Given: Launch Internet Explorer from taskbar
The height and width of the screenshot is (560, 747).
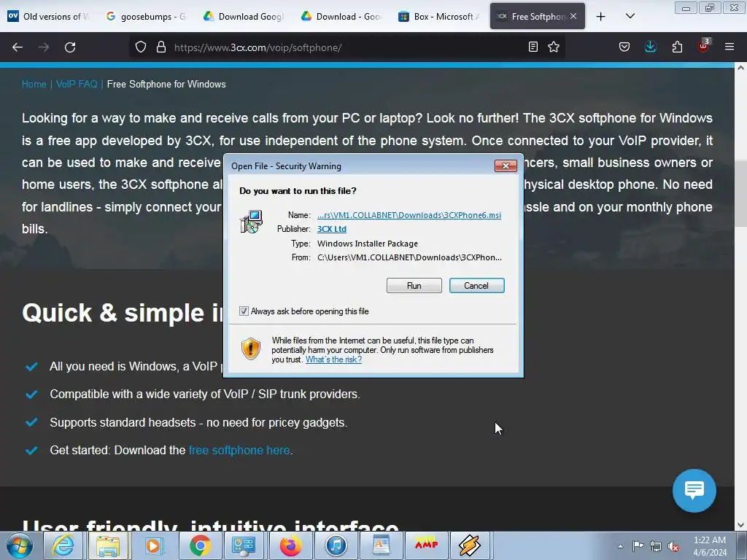Looking at the screenshot, I should [x=63, y=545].
